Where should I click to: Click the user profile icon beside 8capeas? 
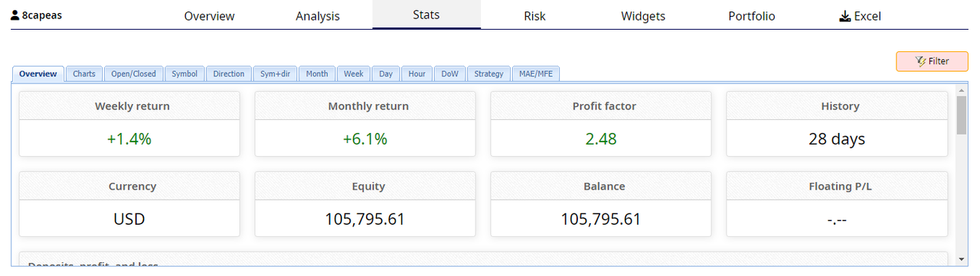click(x=15, y=15)
